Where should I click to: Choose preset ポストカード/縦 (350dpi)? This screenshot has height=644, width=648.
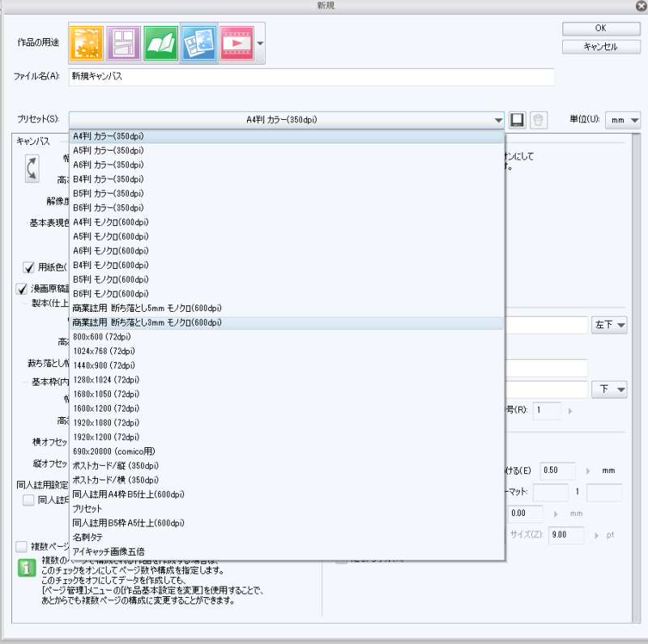pos(113,466)
